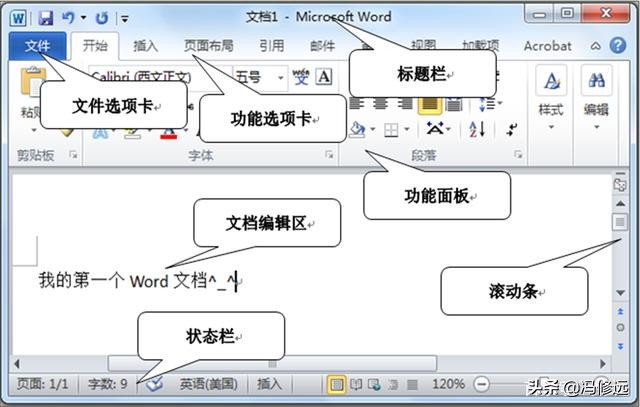Screen dimensions: 640x407
Task: Click vertical scrollbar up arrow
Action: tap(620, 203)
